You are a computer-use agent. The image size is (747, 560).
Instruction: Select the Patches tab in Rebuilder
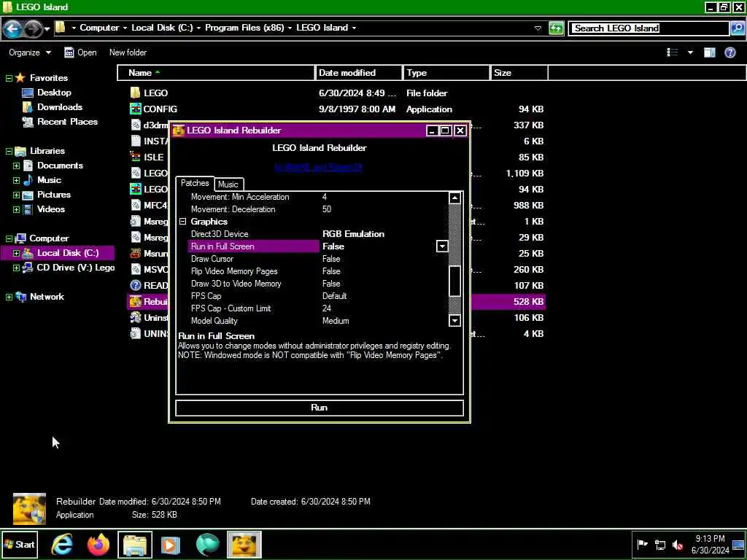click(x=195, y=183)
